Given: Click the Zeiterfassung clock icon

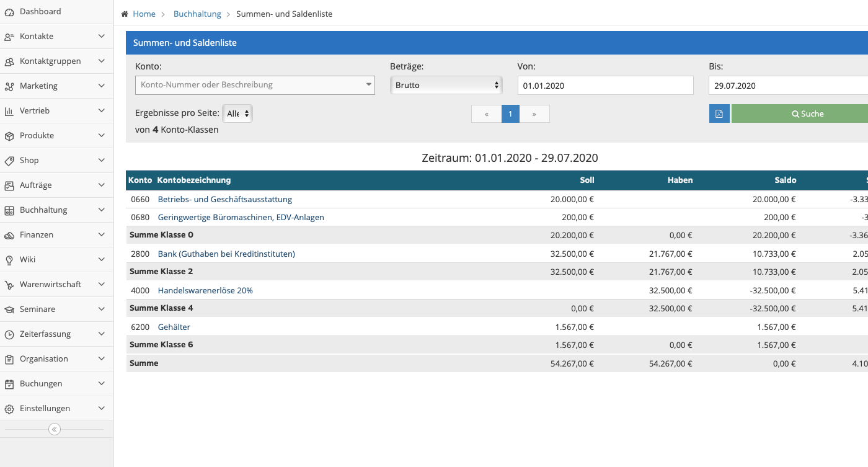Looking at the screenshot, I should click(9, 334).
